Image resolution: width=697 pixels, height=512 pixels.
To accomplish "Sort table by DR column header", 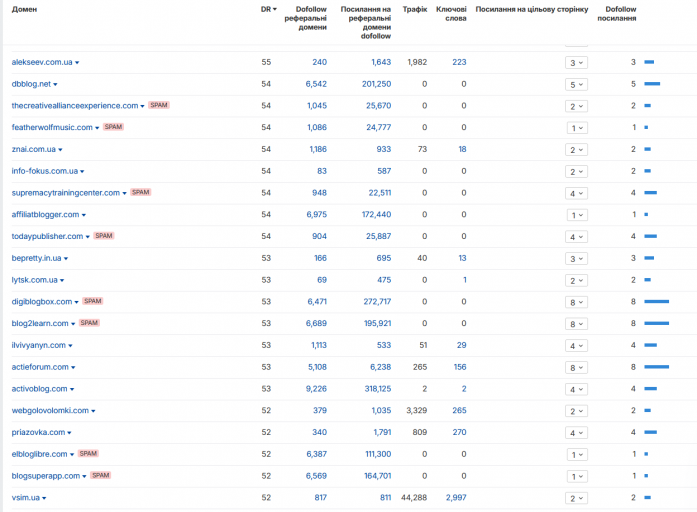I will click(x=268, y=9).
